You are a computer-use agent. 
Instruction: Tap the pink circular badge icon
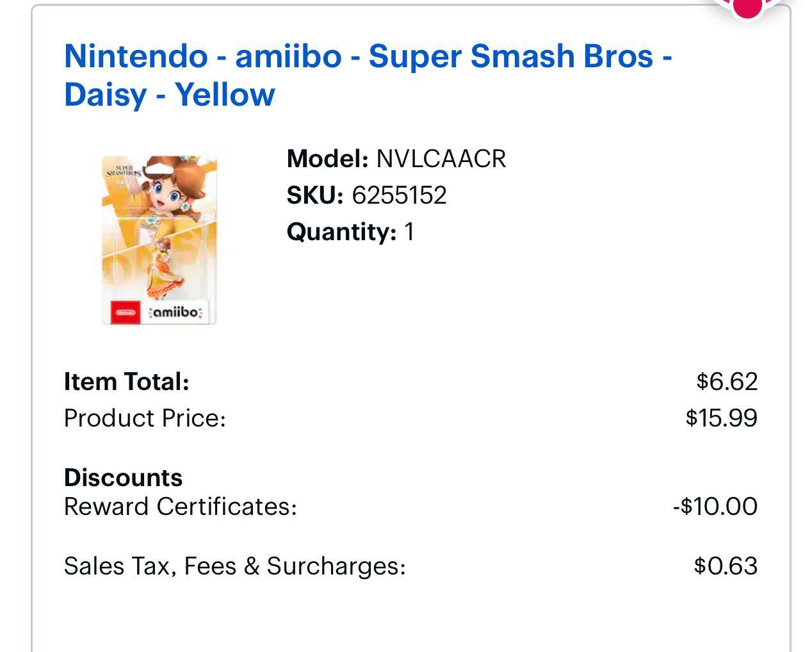click(x=747, y=6)
